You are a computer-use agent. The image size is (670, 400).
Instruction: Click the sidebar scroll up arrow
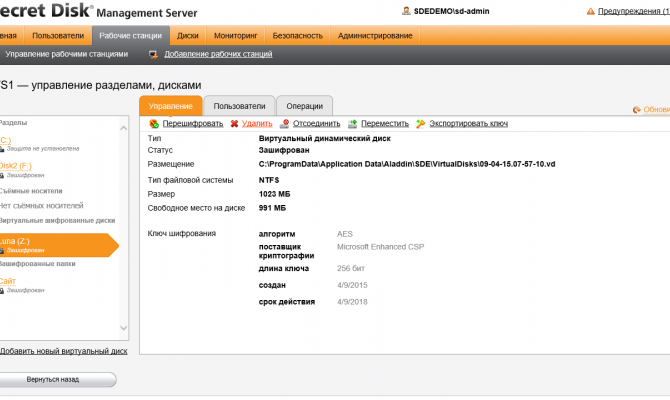coord(124,128)
